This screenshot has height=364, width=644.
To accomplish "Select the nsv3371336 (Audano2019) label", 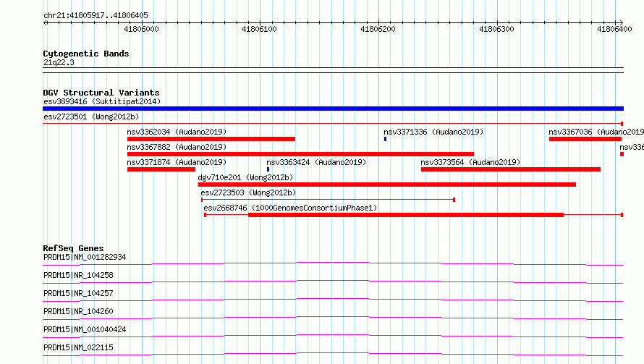I will tap(433, 132).
